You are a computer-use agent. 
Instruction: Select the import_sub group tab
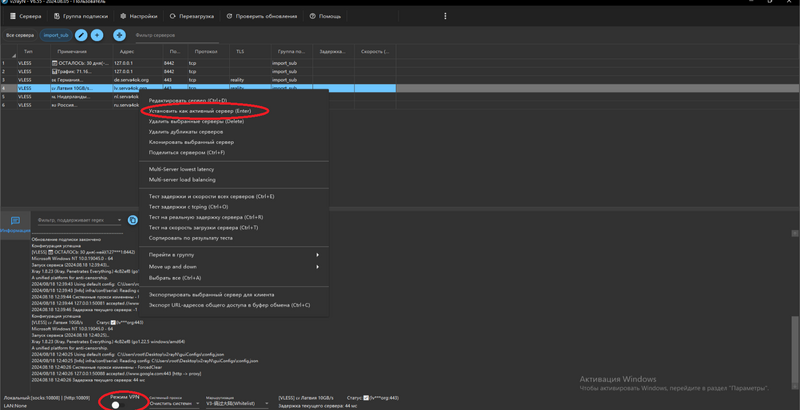click(x=56, y=35)
